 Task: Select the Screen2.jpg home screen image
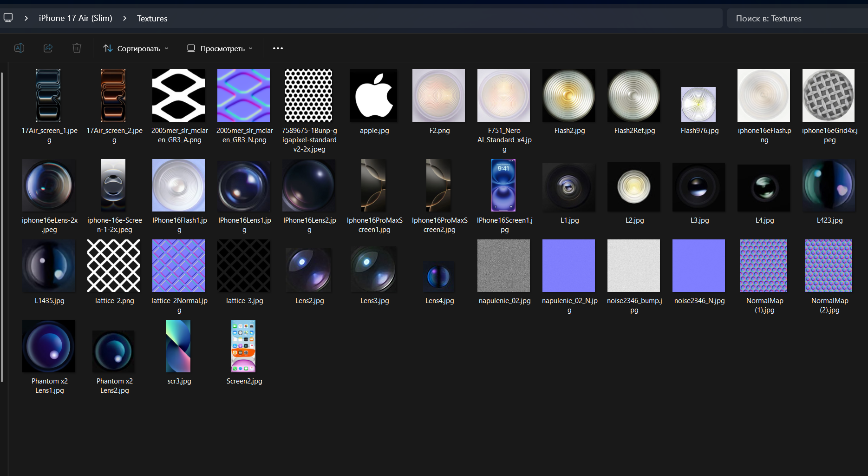point(243,346)
